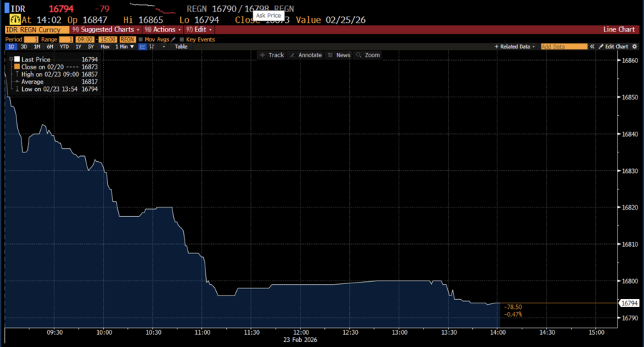Open the News overlay tool
This screenshot has height=347, width=644.
(339, 55)
